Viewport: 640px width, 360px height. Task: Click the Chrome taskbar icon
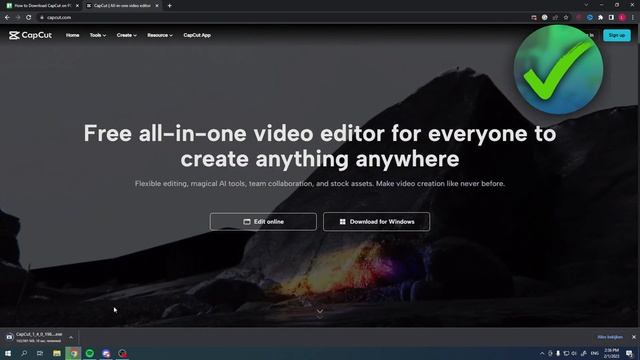click(x=73, y=353)
